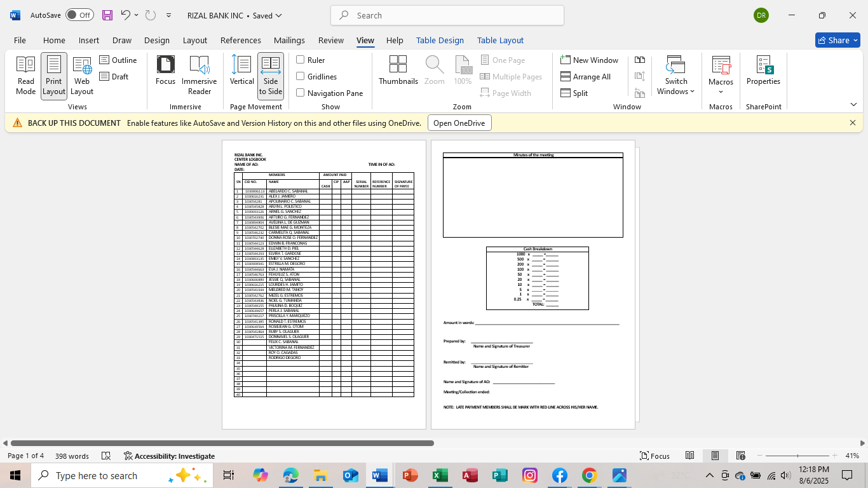The height and width of the screenshot is (488, 868).
Task: Open Thumbnails view
Action: click(x=398, y=71)
